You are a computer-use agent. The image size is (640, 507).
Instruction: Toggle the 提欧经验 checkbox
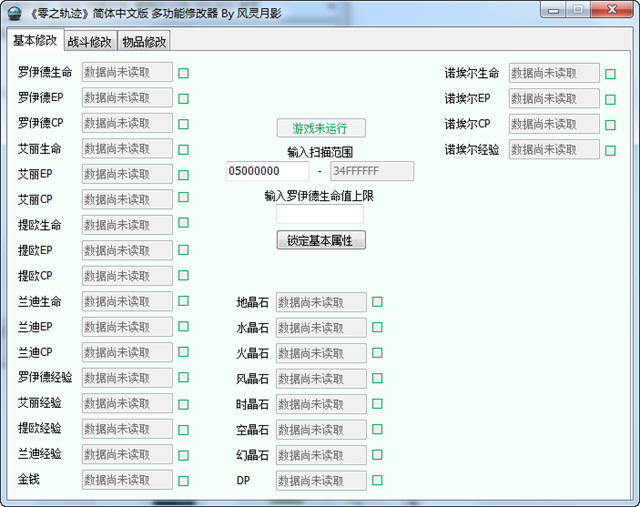pyautogui.click(x=183, y=430)
